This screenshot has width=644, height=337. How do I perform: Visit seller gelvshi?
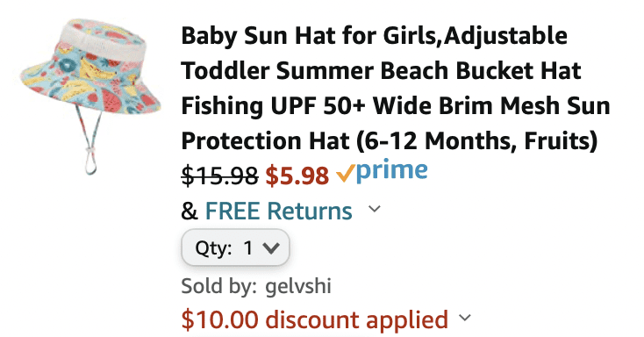click(298, 285)
